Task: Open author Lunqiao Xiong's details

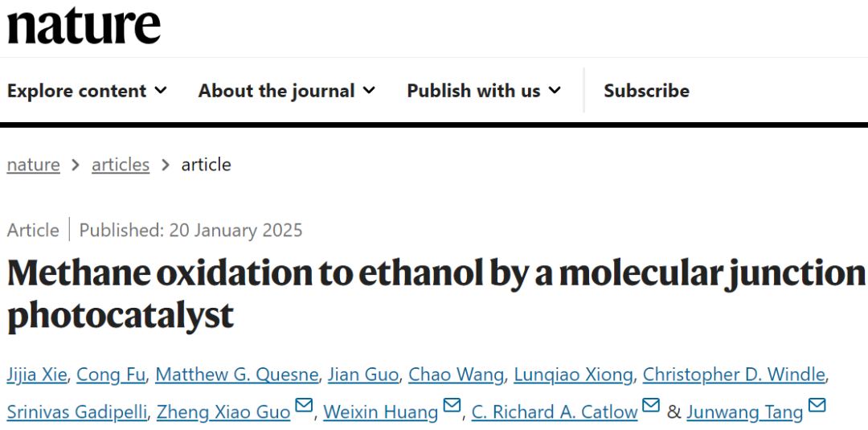Action: pyautogui.click(x=573, y=375)
